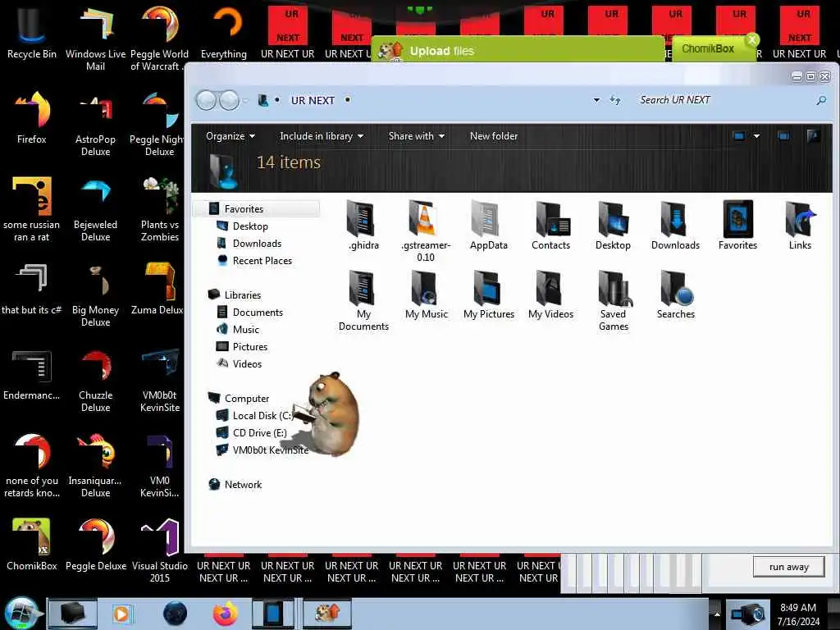The image size is (840, 630).
Task: Open the My Documents folder
Action: point(363,300)
